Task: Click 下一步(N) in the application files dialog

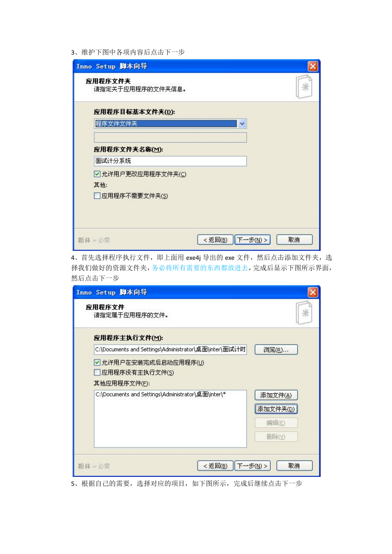Action: click(253, 466)
